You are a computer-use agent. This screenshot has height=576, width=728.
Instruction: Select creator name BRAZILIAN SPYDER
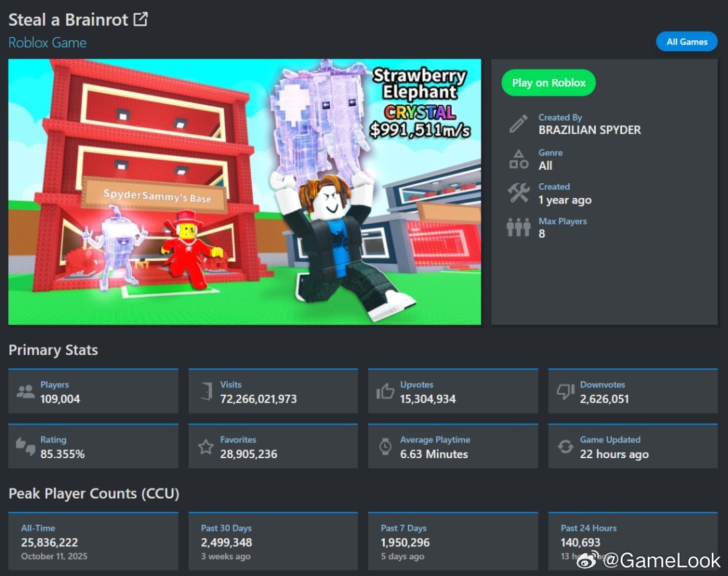(590, 130)
